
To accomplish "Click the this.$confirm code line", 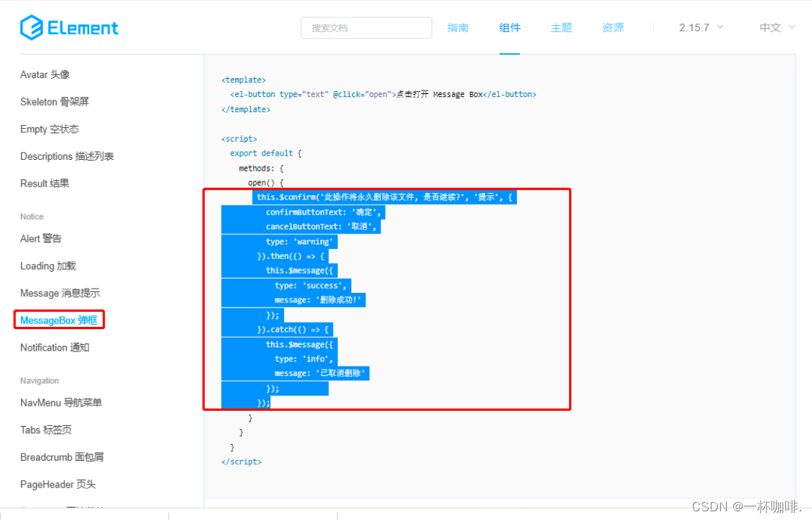I will pos(384,197).
